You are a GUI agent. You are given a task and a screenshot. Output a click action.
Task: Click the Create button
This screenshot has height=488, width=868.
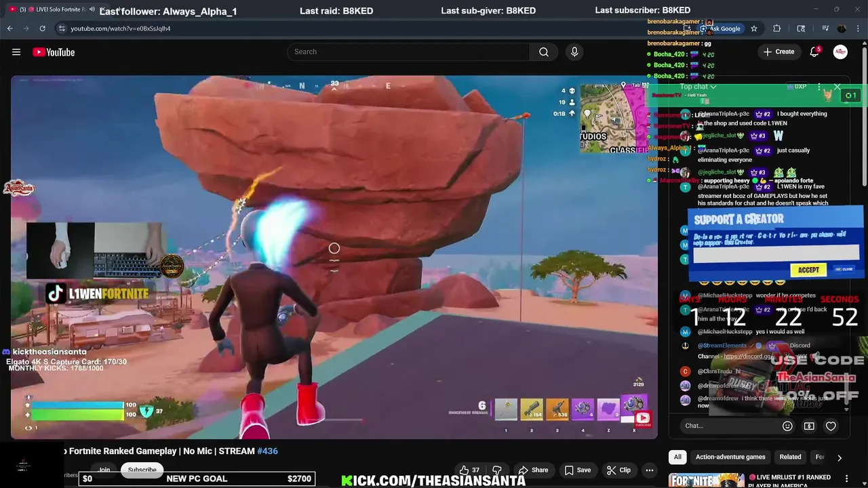click(778, 52)
